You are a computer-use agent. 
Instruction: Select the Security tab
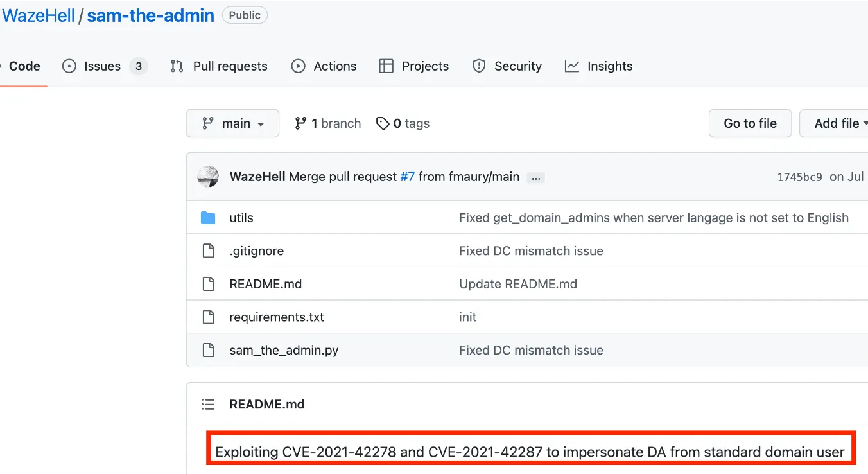point(507,66)
